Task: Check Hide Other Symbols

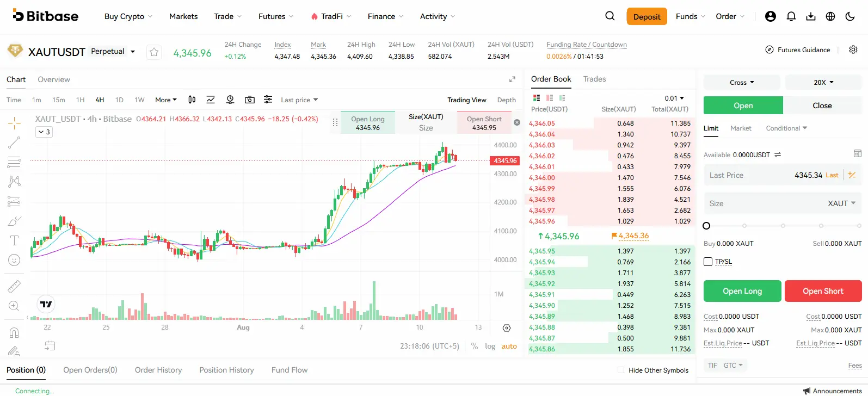Action: (x=621, y=370)
